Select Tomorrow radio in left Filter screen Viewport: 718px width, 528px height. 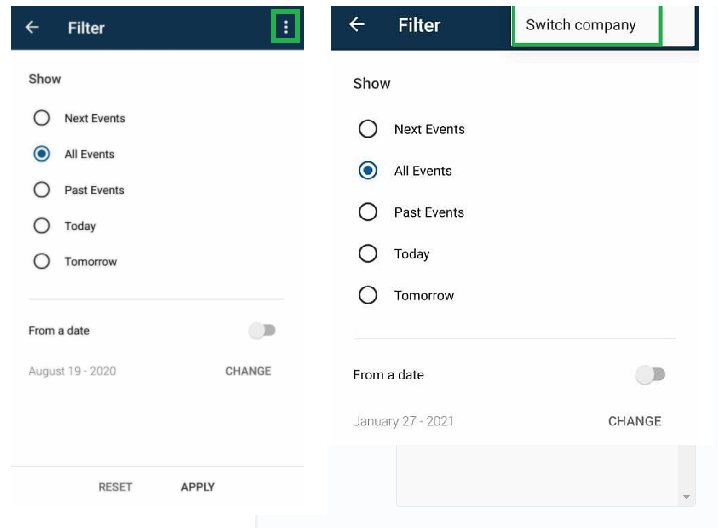click(x=42, y=261)
